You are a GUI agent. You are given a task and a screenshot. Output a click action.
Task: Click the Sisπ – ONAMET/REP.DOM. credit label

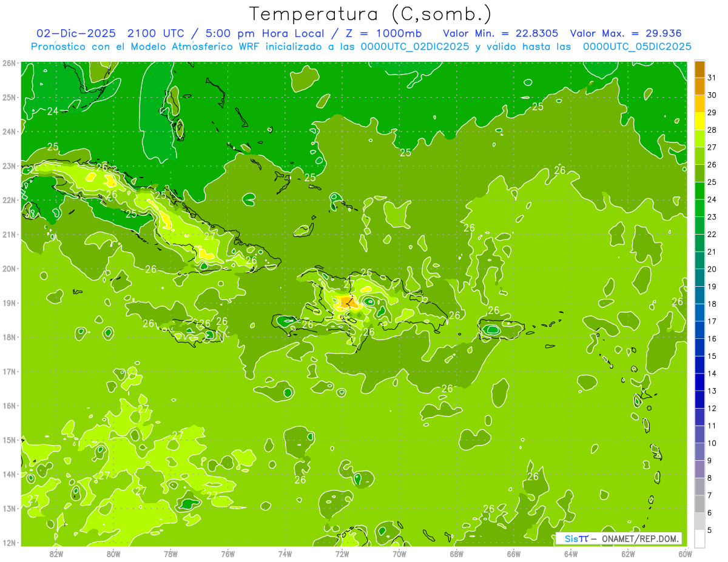[x=619, y=538]
